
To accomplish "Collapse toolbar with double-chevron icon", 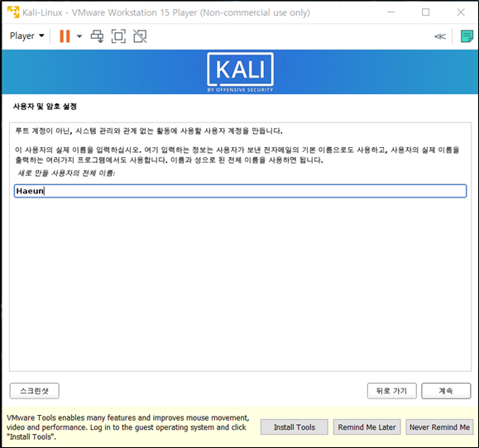I will [440, 36].
